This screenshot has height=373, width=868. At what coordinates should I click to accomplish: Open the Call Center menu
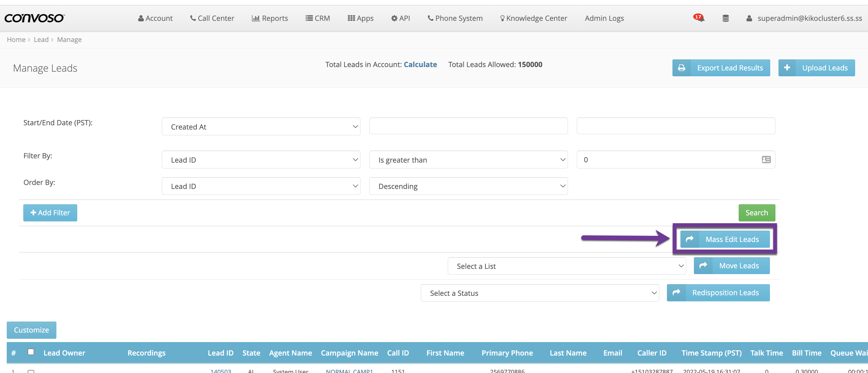212,18
